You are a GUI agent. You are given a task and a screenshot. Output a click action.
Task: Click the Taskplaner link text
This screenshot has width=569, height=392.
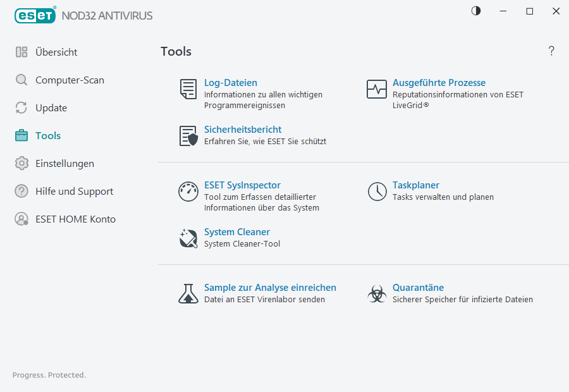point(416,185)
